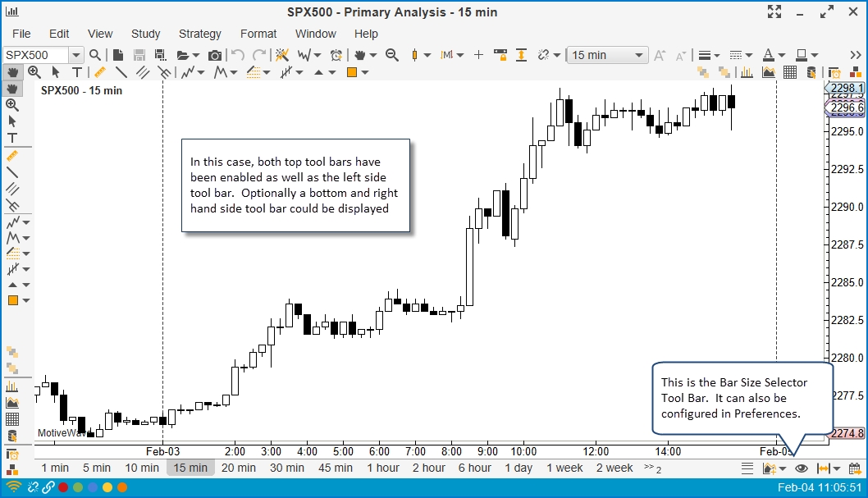This screenshot has width=868, height=498.
Task: Click the search magnifier beside the symbol box
Action: [95, 55]
